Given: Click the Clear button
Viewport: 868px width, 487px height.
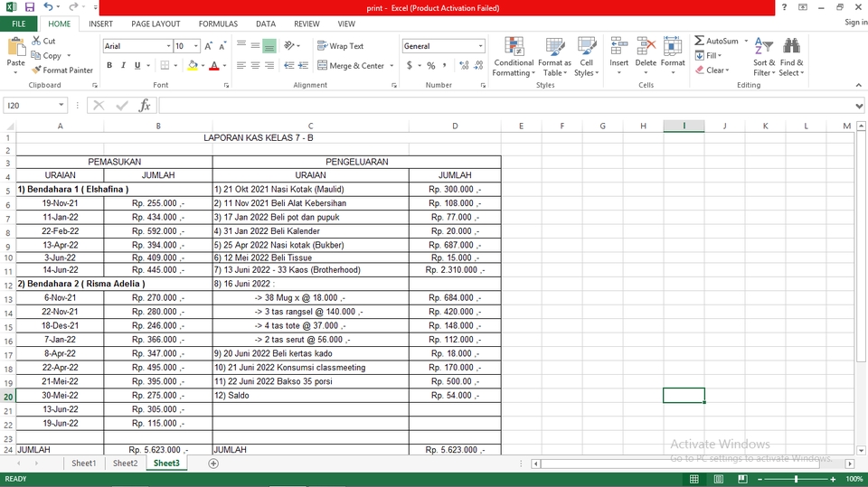Looking at the screenshot, I should tap(713, 70).
